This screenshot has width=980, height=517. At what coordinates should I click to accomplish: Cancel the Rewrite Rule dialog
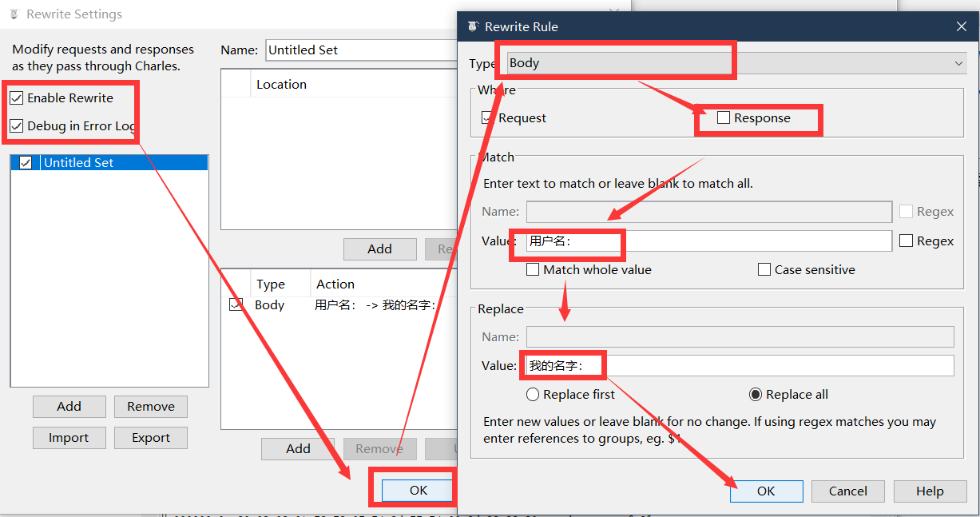point(848,491)
